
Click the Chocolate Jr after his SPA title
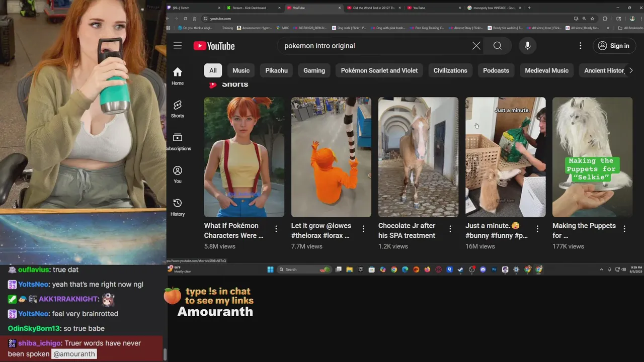[x=407, y=230]
